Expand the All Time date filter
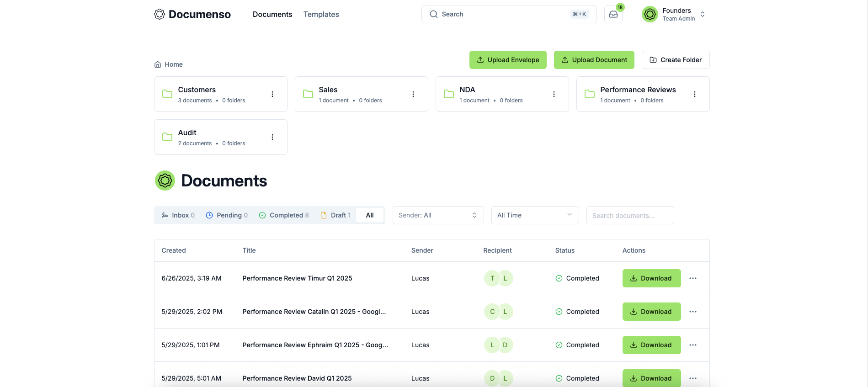The height and width of the screenshot is (387, 868). 535,215
